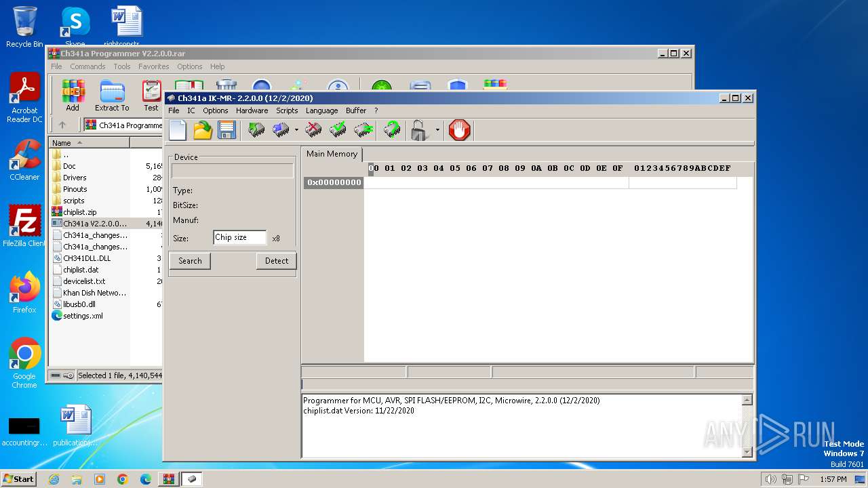
Task: Open Firefox desktop shortcut
Action: tap(24, 293)
